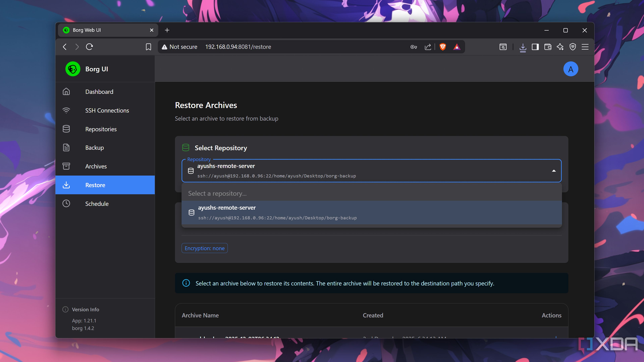Open Archives in the sidebar
Viewport: 644px width, 362px height.
[x=105, y=166]
